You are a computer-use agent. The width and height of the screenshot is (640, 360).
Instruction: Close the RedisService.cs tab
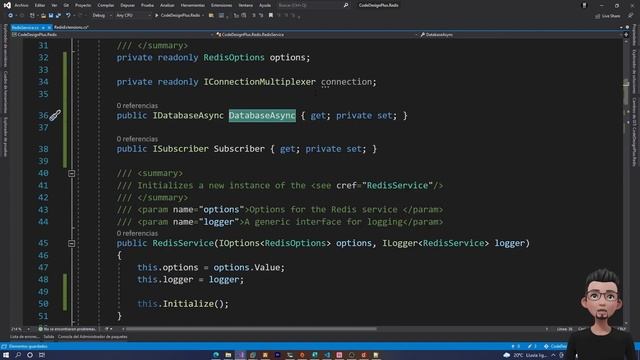pos(49,27)
